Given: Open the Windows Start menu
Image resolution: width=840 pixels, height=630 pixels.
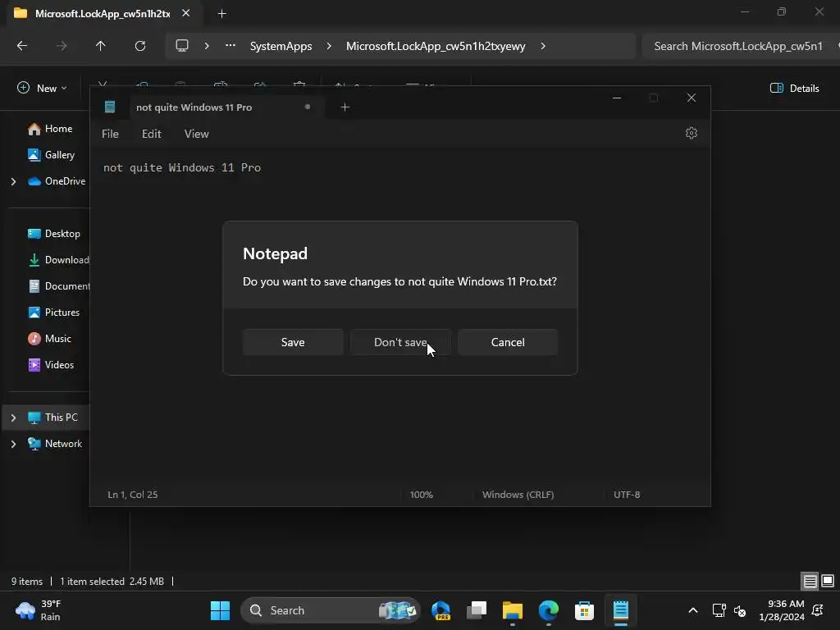Looking at the screenshot, I should [220, 610].
